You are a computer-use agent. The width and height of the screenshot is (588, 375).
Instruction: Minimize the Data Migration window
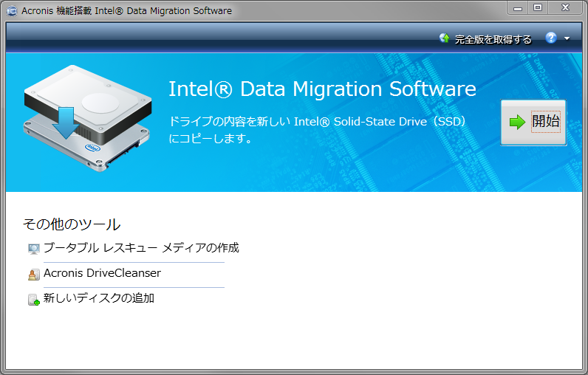518,8
